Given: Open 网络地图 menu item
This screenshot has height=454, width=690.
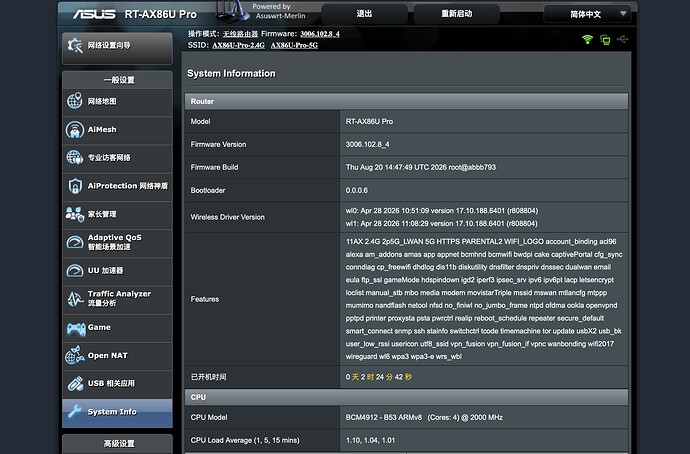Looking at the screenshot, I should coord(117,102).
